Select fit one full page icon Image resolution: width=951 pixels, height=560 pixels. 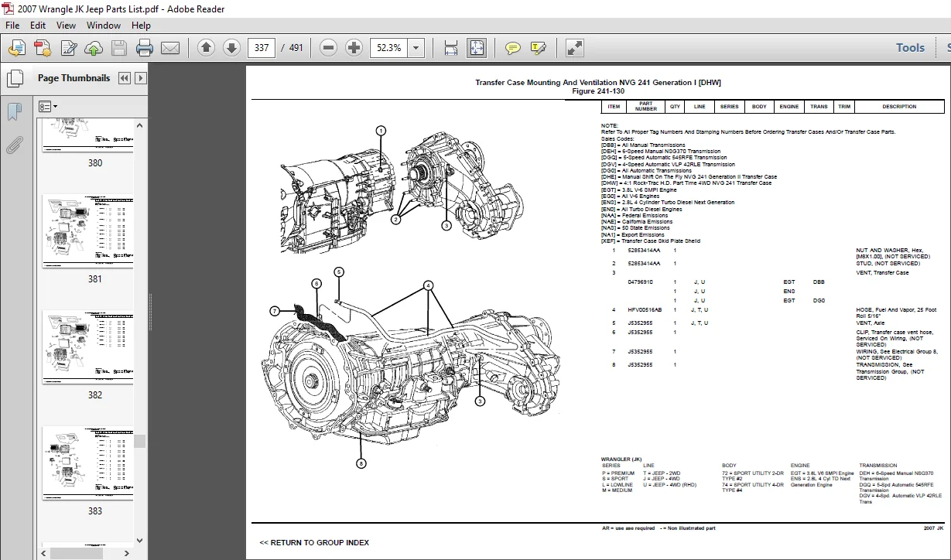477,48
